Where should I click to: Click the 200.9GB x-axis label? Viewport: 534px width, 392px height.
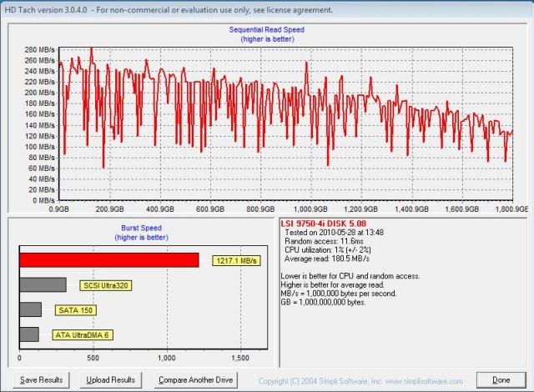(x=109, y=209)
